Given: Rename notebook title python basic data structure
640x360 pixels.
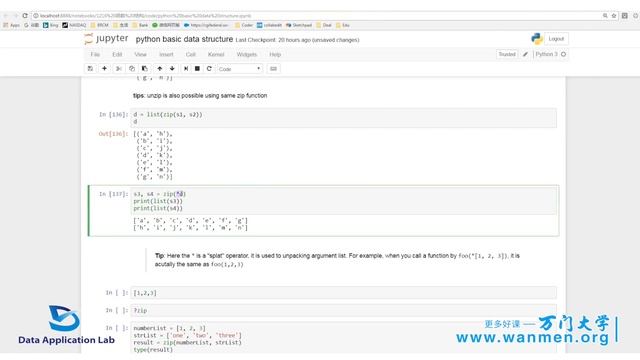Looking at the screenshot, I should 184,39.
